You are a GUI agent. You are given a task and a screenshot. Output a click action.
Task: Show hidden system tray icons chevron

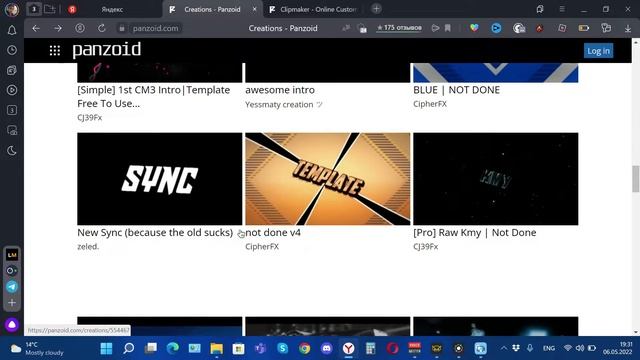[x=504, y=348]
